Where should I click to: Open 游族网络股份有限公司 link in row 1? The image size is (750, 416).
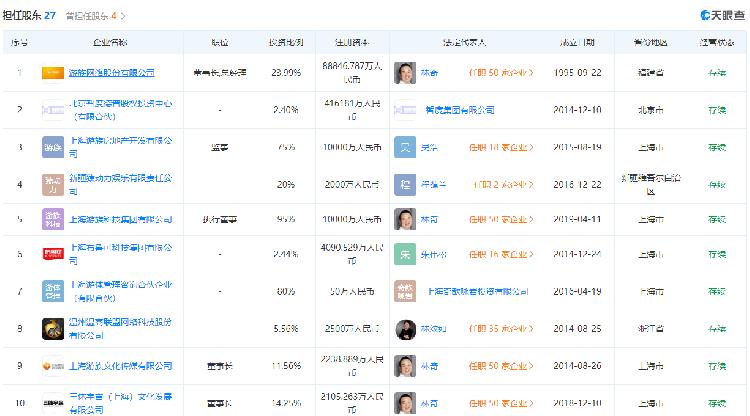pyautogui.click(x=111, y=73)
